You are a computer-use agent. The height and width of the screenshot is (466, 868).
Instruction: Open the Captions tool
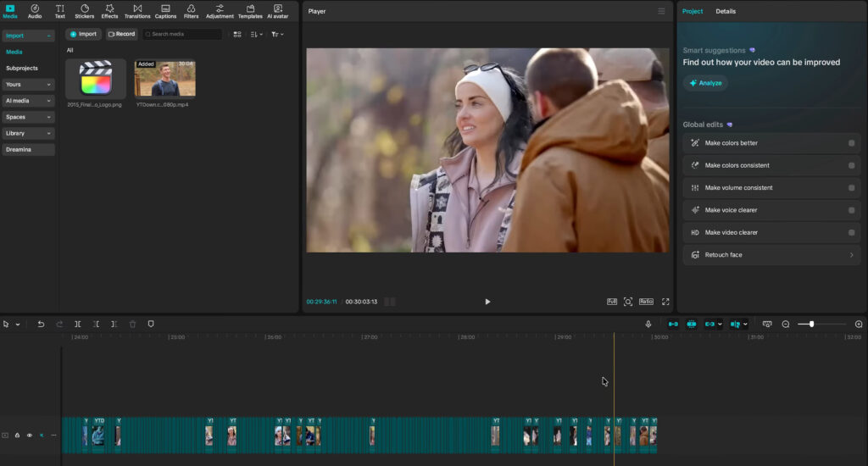click(x=165, y=11)
